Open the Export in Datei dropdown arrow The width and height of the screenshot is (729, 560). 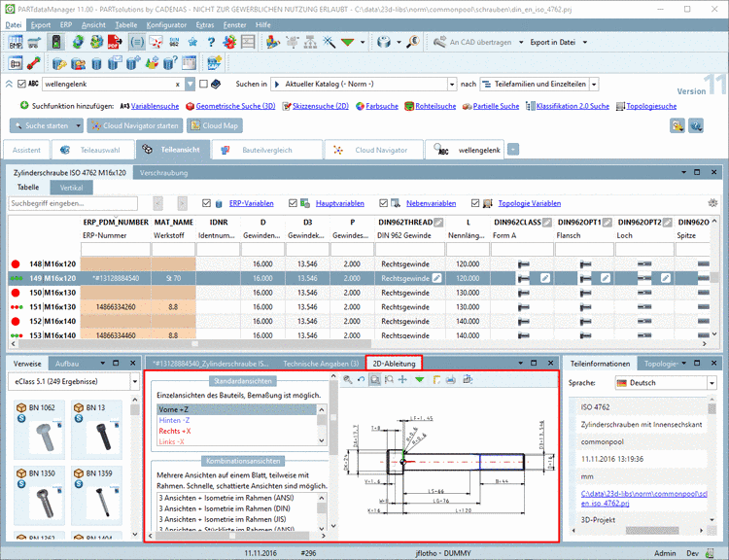coord(585,43)
